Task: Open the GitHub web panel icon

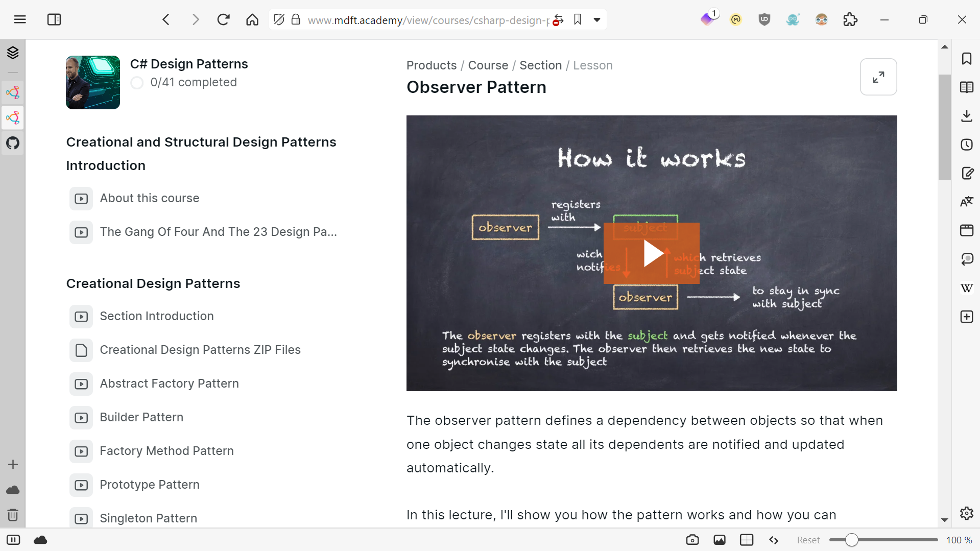Action: [x=13, y=143]
